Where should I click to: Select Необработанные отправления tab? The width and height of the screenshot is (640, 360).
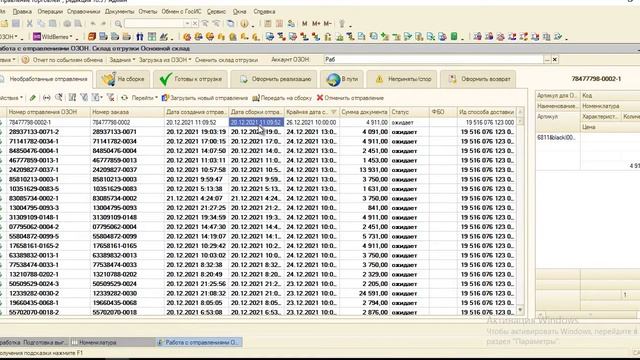point(46,79)
